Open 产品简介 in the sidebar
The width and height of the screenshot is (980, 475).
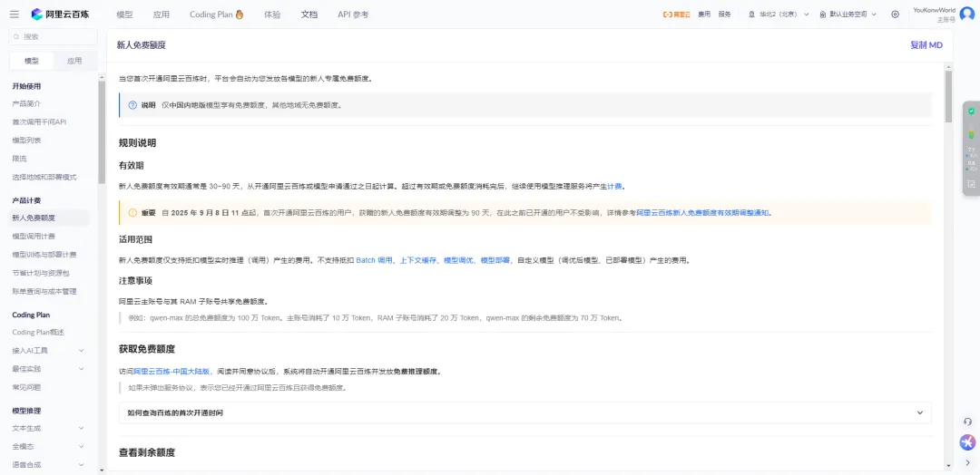click(x=27, y=103)
